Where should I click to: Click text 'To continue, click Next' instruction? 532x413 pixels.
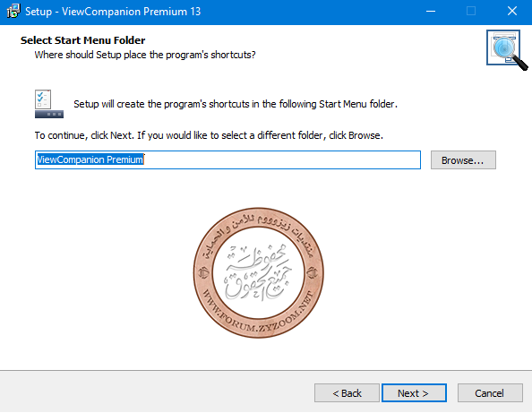tap(209, 135)
